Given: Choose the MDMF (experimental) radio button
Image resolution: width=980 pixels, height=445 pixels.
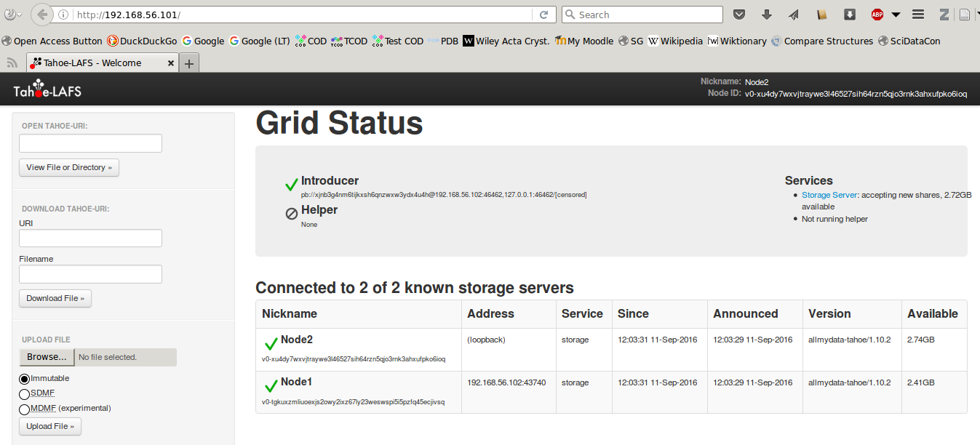Looking at the screenshot, I should [24, 409].
